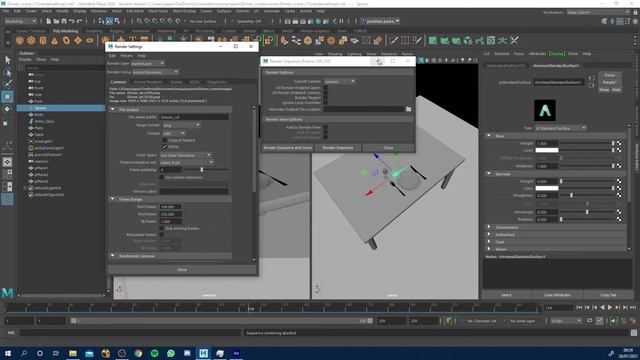Click the Windows Start button
The height and width of the screenshot is (360, 640).
pos(7,353)
